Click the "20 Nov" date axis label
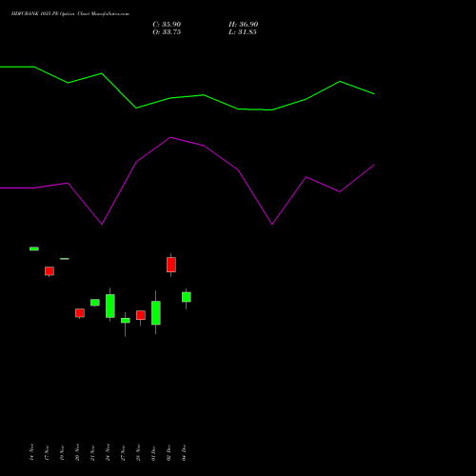Image resolution: width=476 pixels, height=476 pixels. point(77,452)
